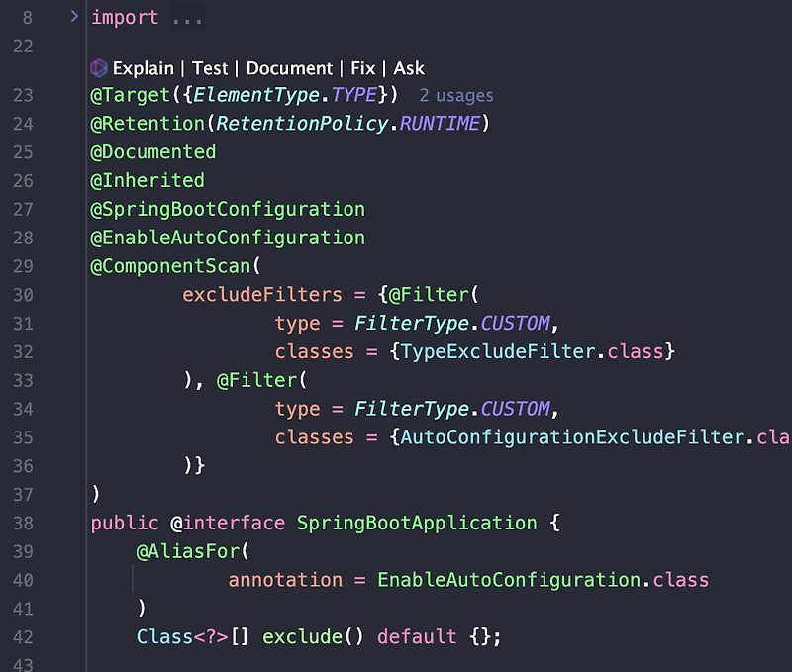Select the @SpringBootConfiguration annotation
Screen dimensions: 792x672
pos(227,209)
